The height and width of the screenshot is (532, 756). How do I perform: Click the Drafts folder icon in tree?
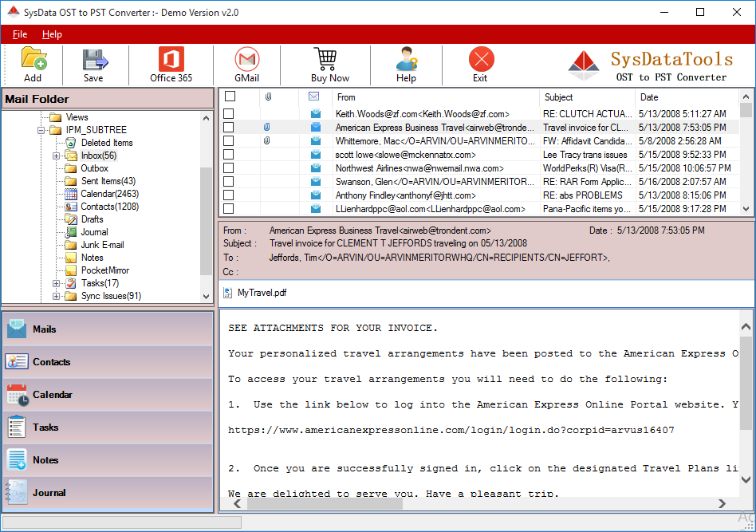click(x=70, y=219)
